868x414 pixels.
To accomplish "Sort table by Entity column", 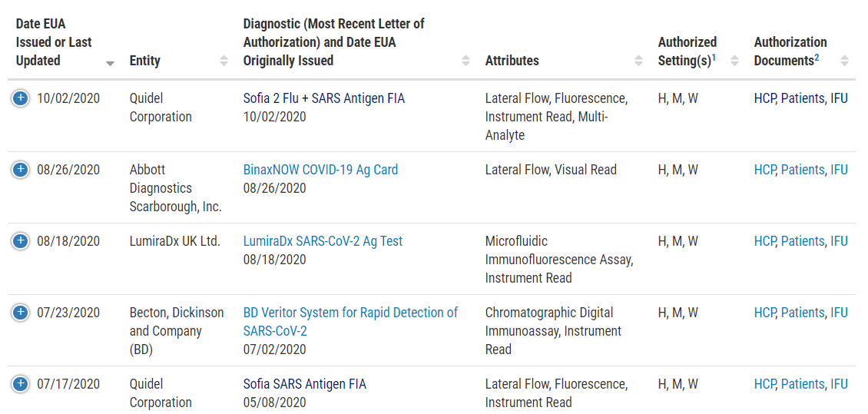I will point(224,61).
